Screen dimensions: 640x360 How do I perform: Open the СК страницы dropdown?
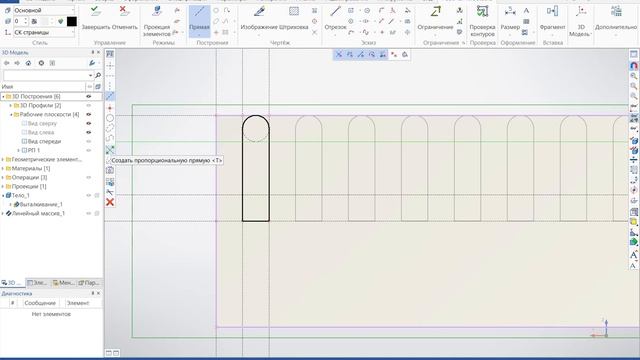coord(44,32)
